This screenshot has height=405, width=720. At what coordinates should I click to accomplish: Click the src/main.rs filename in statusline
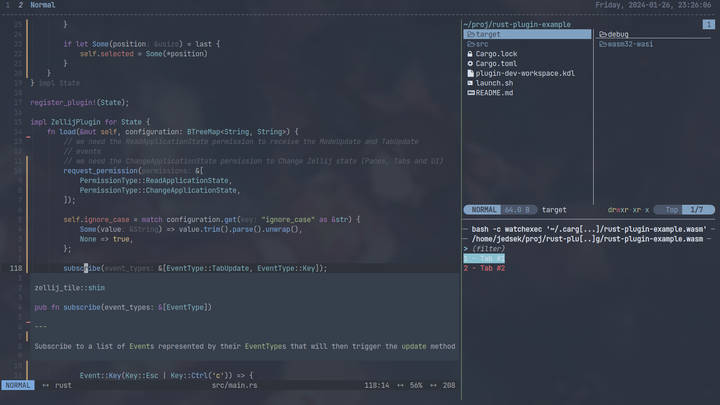(x=234, y=385)
